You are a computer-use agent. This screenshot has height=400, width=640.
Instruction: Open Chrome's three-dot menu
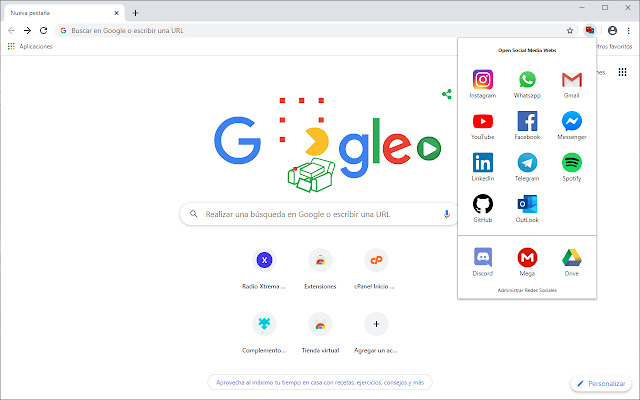pyautogui.click(x=629, y=31)
